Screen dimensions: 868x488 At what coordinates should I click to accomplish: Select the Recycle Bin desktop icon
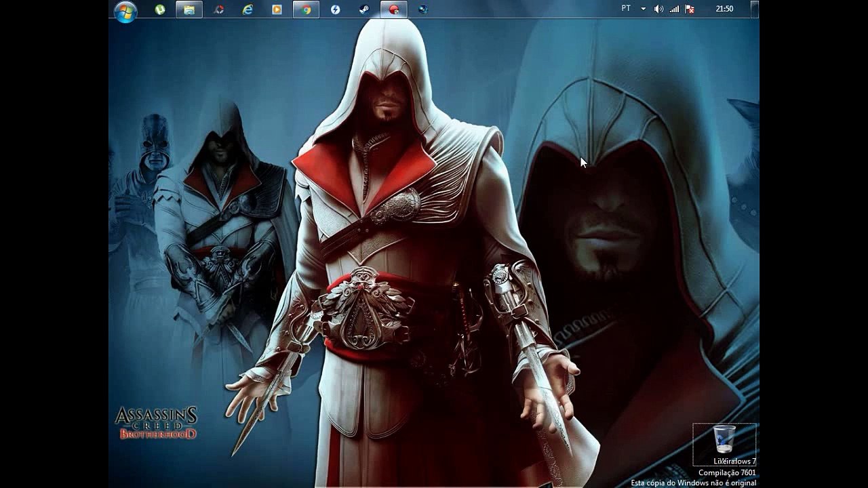click(x=724, y=445)
